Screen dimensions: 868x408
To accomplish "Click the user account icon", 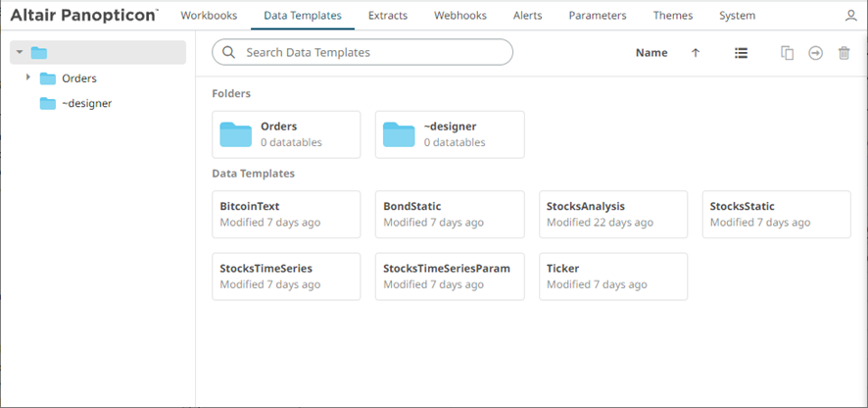I will point(849,17).
